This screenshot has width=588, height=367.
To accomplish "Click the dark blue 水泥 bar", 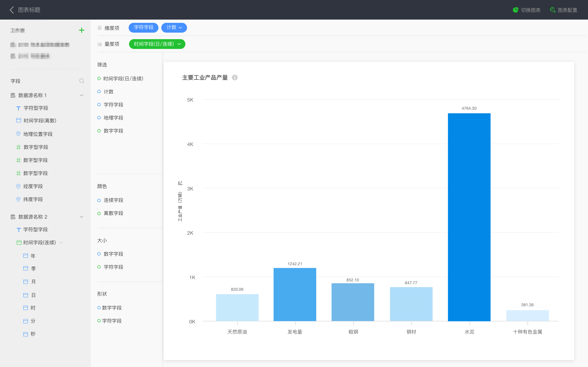I will pos(469,217).
